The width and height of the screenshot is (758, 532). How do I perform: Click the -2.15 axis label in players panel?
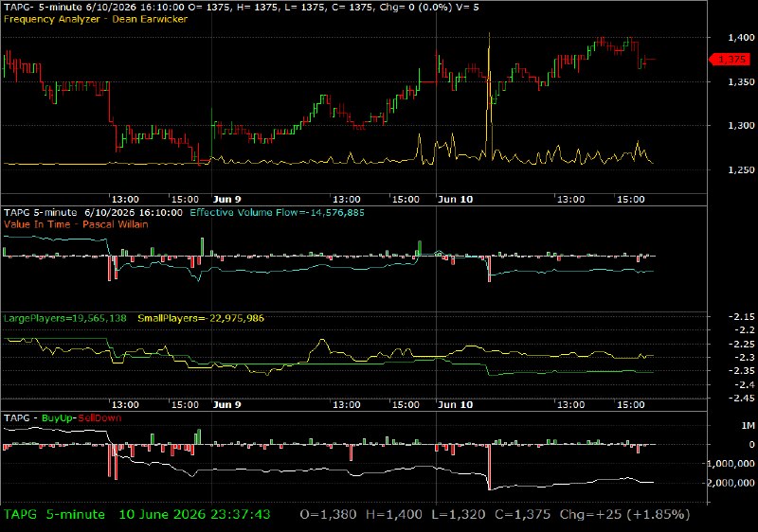pos(742,317)
